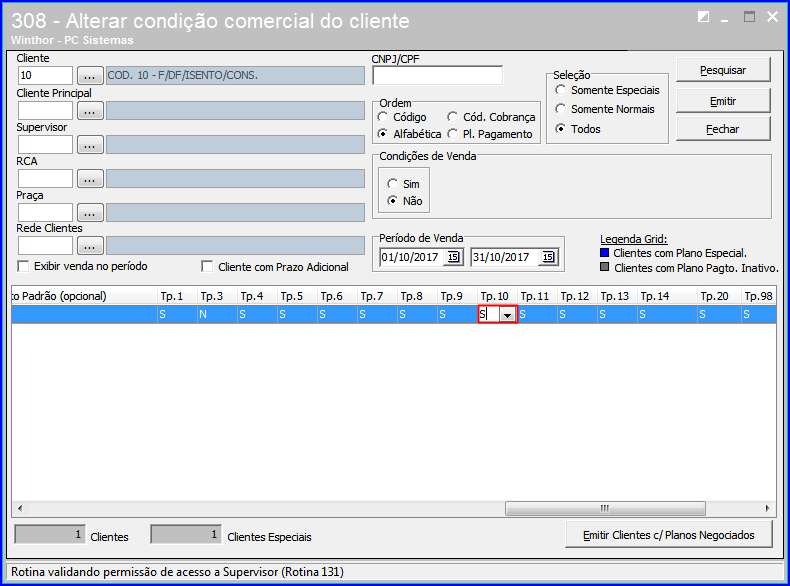Open the Supervisor lookup ellipsis button

click(x=90, y=145)
